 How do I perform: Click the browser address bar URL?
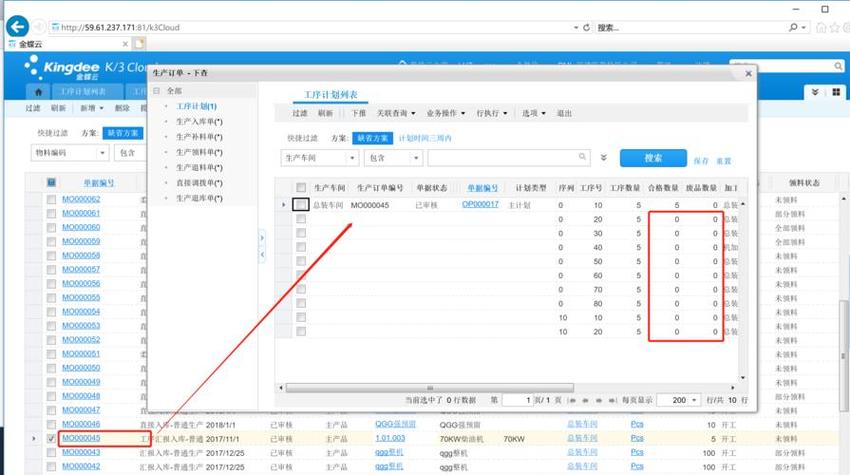(120, 27)
